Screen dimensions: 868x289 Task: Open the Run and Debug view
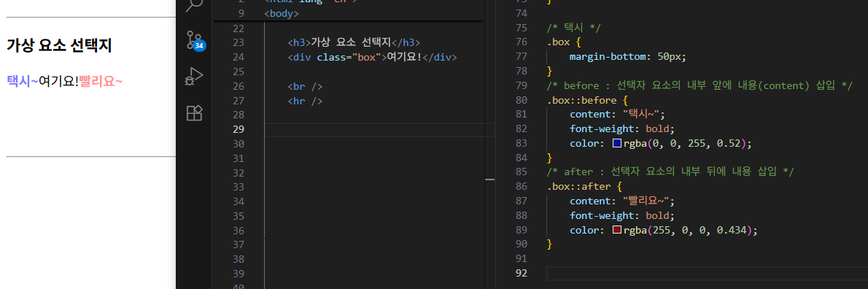(194, 77)
